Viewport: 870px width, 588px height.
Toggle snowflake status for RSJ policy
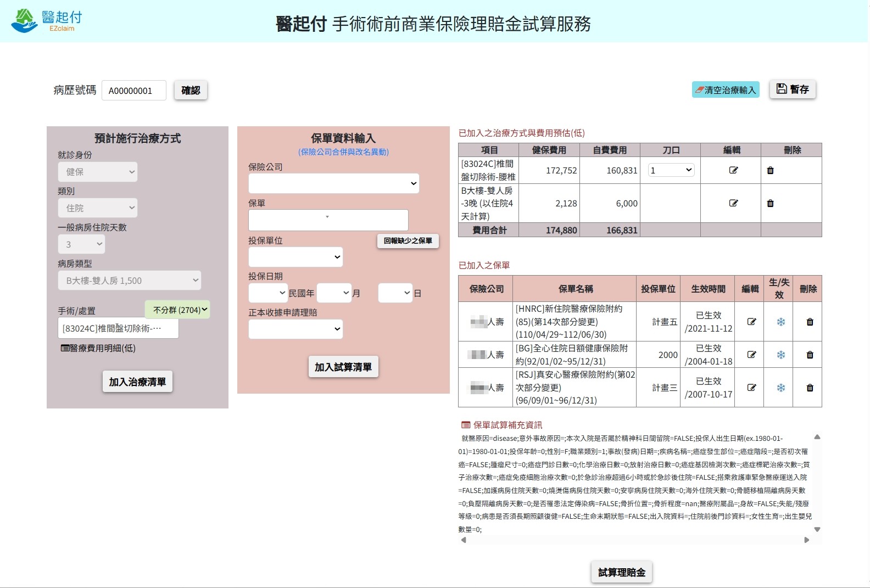click(780, 388)
